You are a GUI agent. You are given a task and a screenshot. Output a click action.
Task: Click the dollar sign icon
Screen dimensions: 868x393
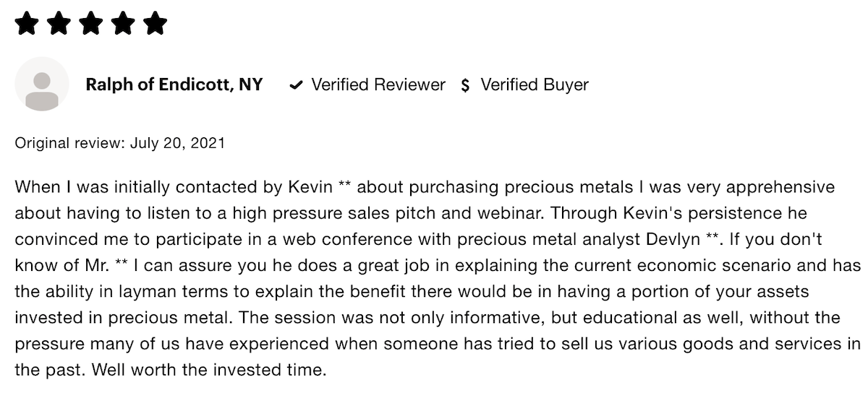(x=465, y=85)
